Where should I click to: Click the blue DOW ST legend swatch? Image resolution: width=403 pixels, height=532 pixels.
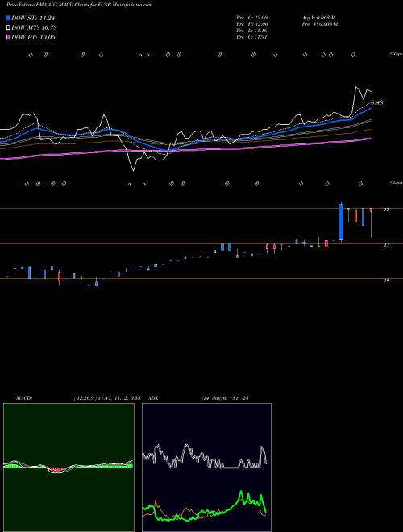(x=8, y=18)
